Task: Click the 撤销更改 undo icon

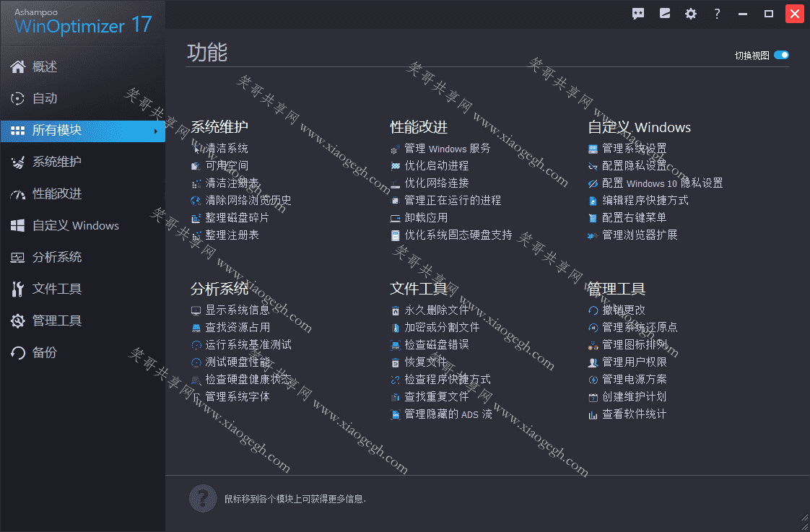Action: point(593,311)
